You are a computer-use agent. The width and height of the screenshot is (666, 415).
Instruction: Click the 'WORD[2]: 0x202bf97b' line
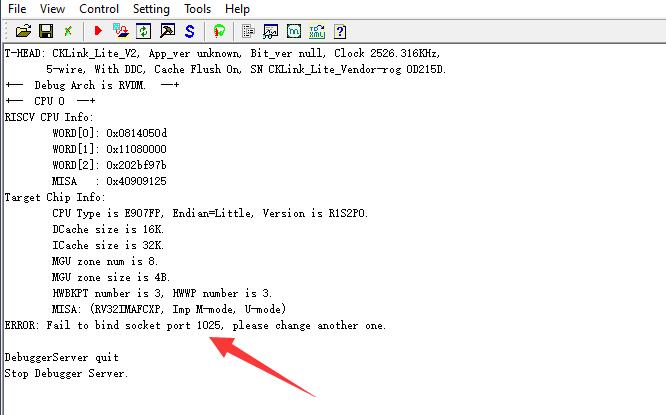[x=109, y=165]
